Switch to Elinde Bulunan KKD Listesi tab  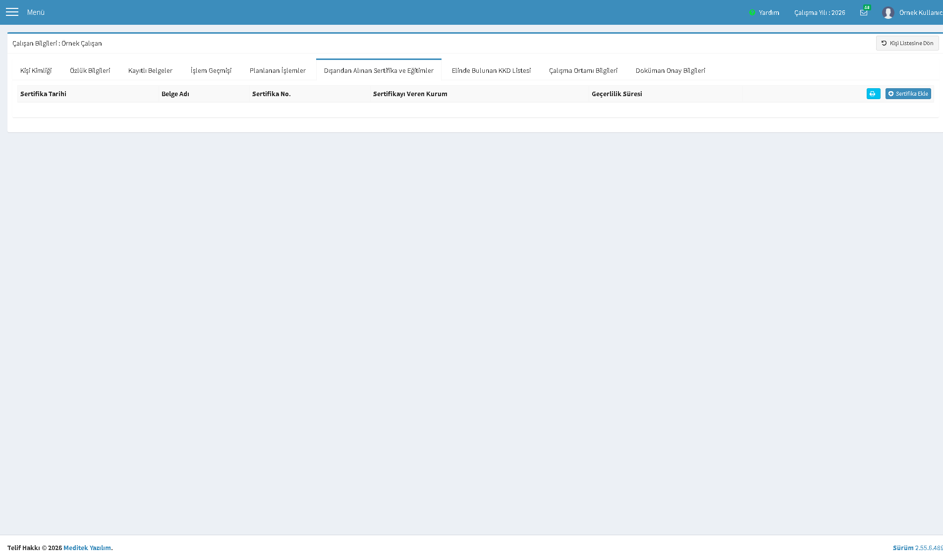point(491,70)
